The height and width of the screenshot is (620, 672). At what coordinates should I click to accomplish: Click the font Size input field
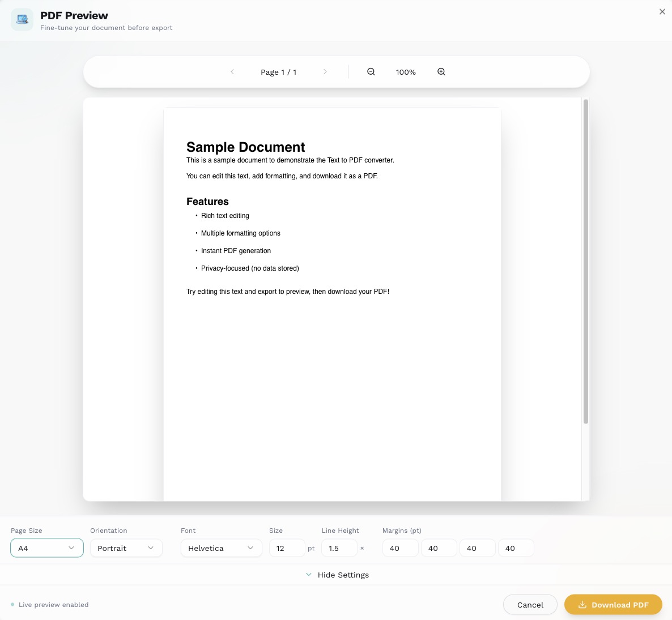click(x=287, y=548)
